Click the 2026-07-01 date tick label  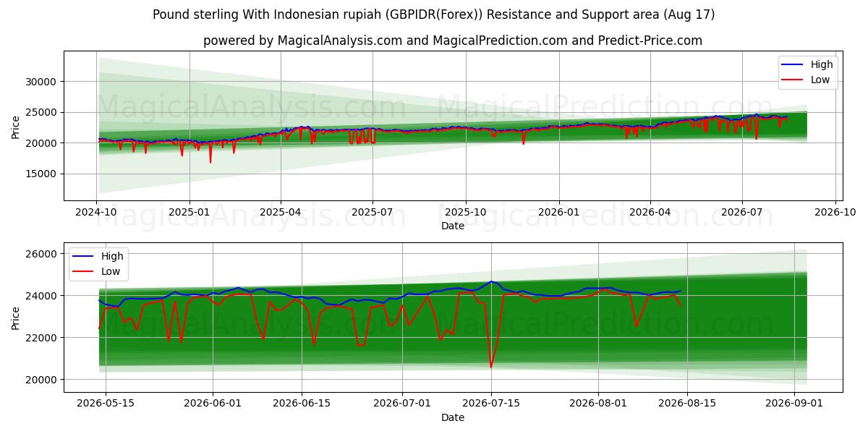click(403, 404)
